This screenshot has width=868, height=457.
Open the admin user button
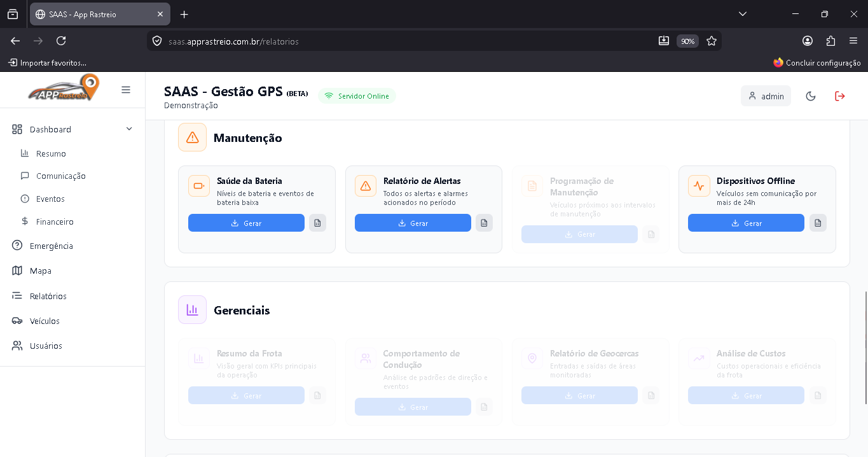pyautogui.click(x=766, y=96)
